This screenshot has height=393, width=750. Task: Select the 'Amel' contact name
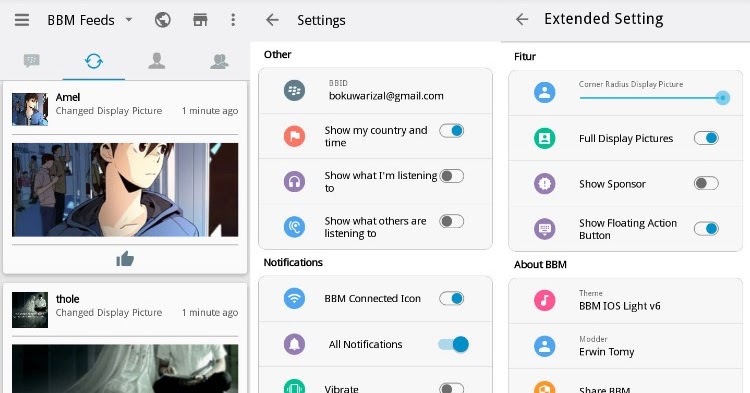(68, 97)
